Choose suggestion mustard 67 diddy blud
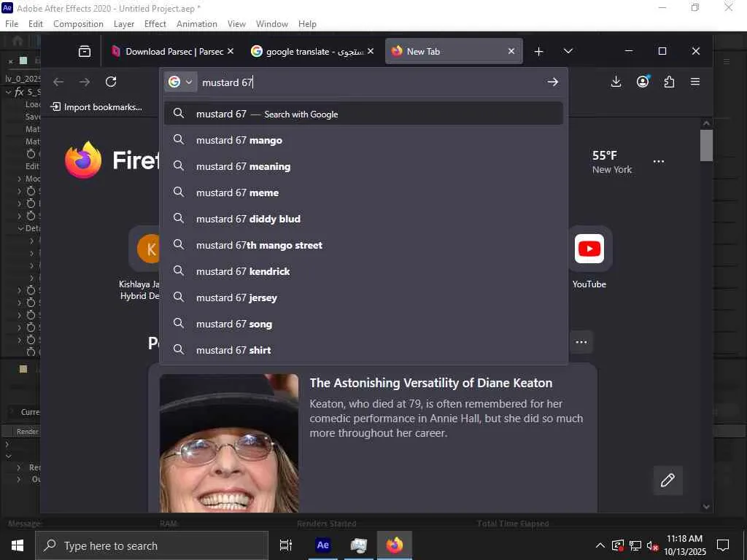 pyautogui.click(x=363, y=219)
